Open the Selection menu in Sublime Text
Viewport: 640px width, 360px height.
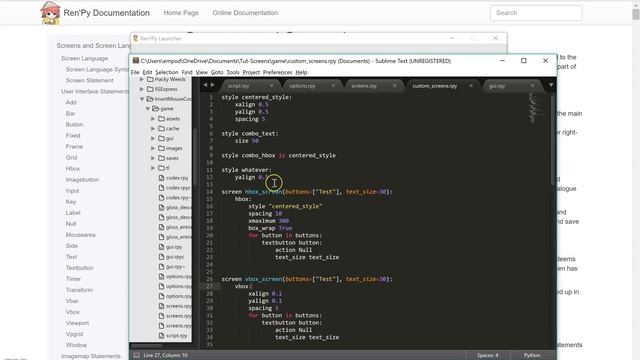tap(167, 72)
